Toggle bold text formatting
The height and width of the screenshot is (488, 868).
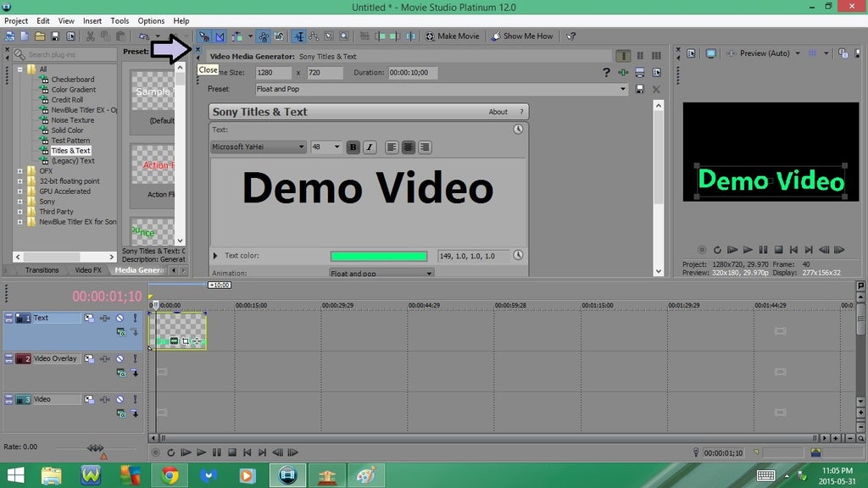(353, 147)
